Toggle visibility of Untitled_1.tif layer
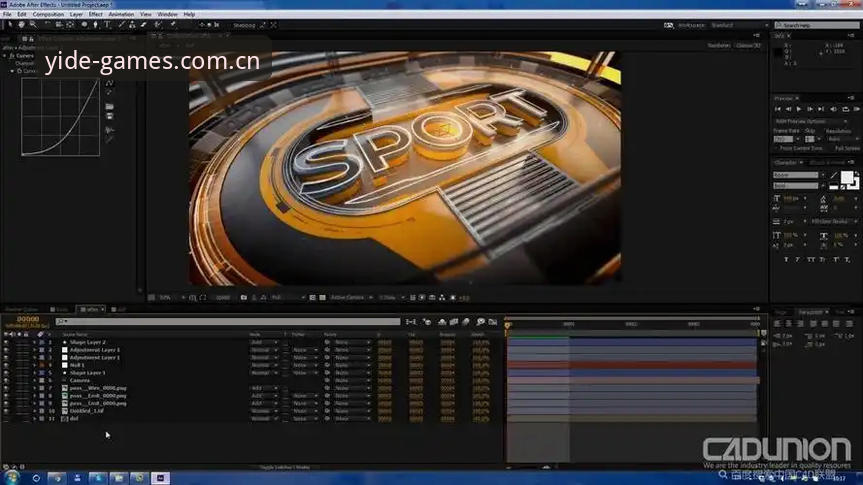 [x=6, y=411]
